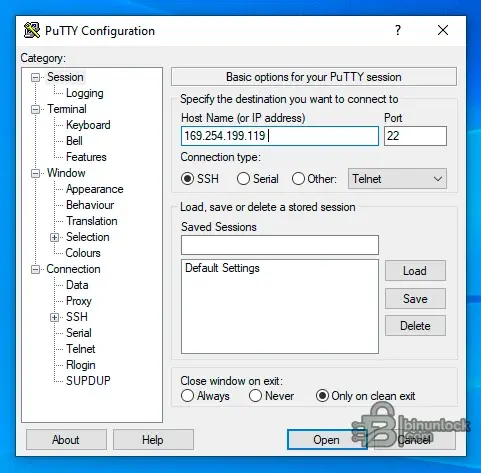Click Open to start the connection
The height and width of the screenshot is (473, 481).
point(327,440)
